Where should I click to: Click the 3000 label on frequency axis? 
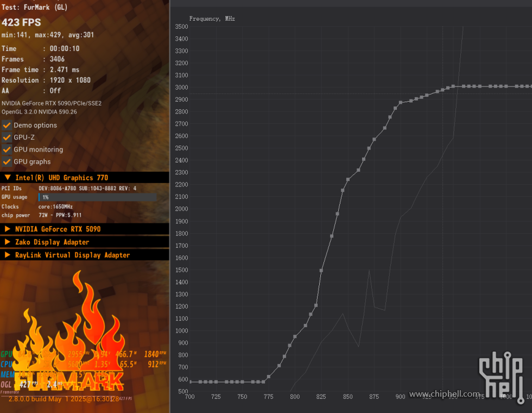click(x=181, y=87)
